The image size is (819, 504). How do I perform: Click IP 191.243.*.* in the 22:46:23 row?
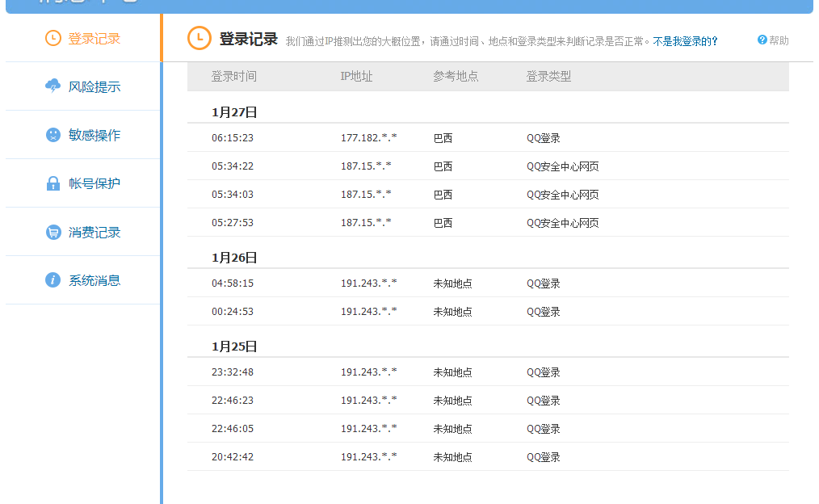[369, 400]
